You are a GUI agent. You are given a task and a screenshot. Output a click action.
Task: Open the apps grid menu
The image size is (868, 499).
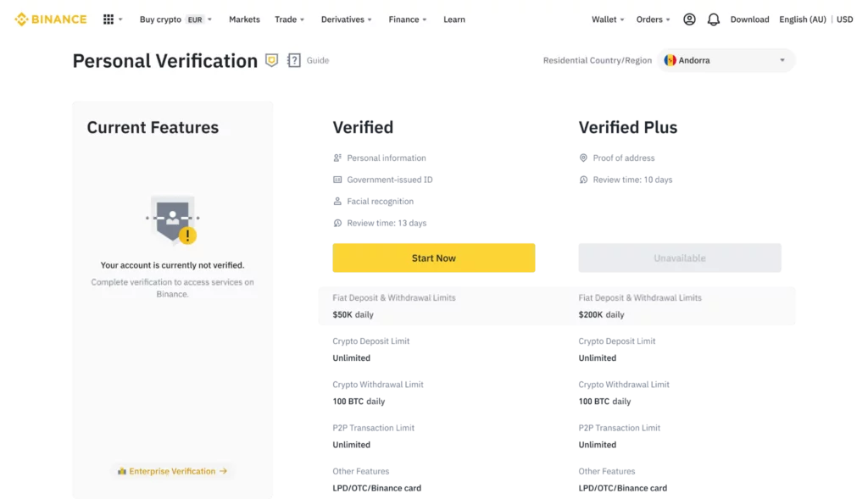108,19
